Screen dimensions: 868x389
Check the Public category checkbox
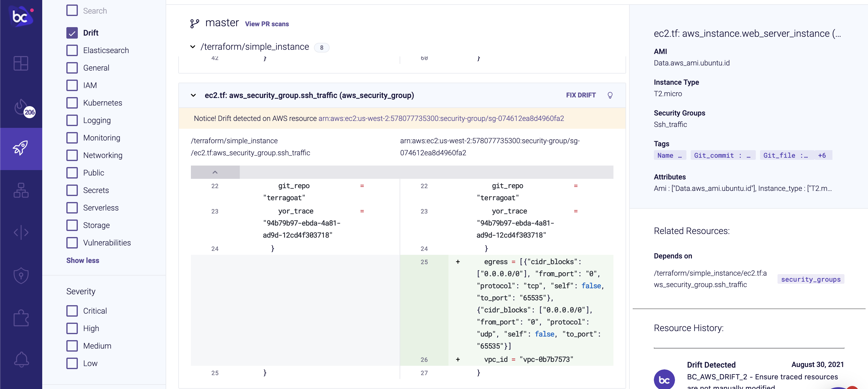pos(72,173)
